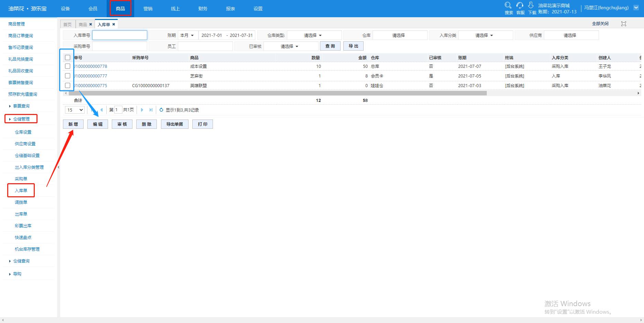
Task: Click the 下载 download icon
Action: [x=531, y=5]
